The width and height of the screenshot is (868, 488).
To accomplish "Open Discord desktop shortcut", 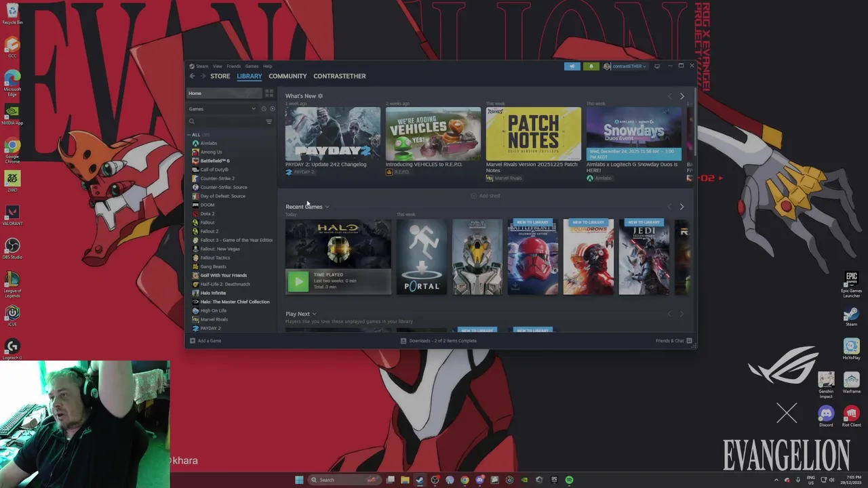I will (826, 415).
